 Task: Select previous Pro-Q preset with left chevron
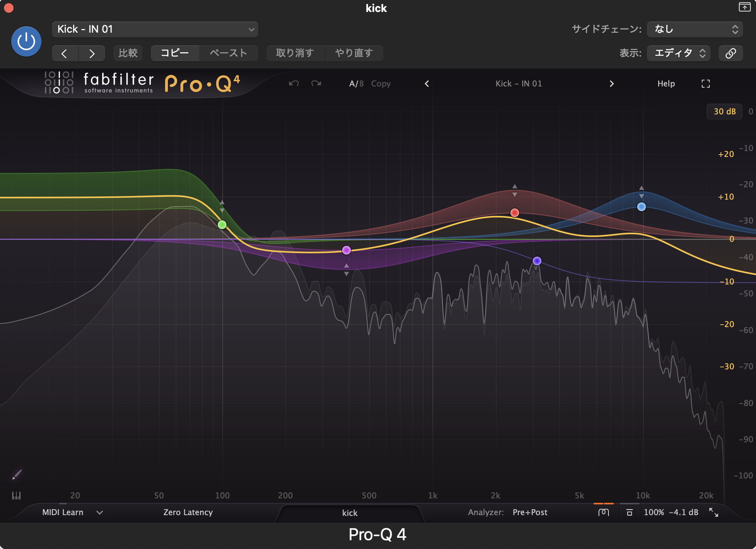click(427, 84)
